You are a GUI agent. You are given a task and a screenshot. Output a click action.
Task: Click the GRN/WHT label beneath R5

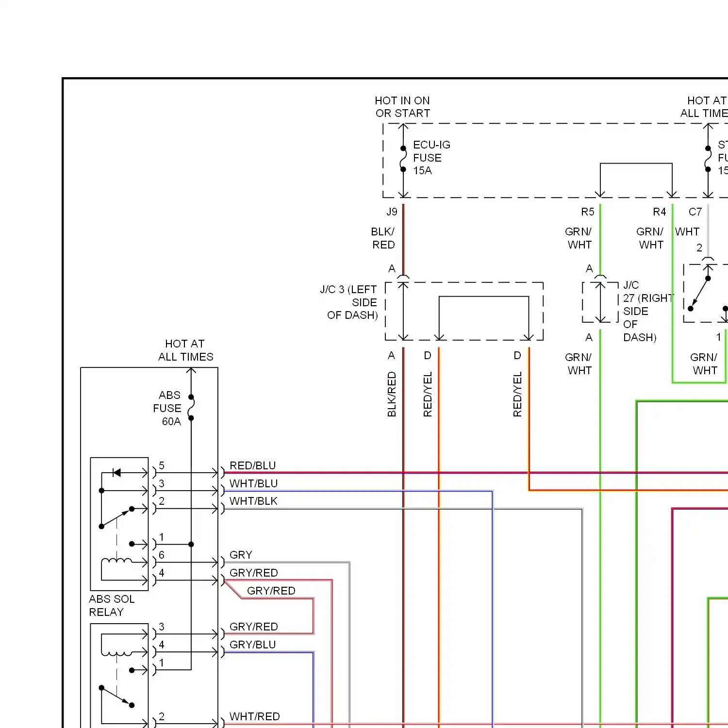[x=579, y=238]
